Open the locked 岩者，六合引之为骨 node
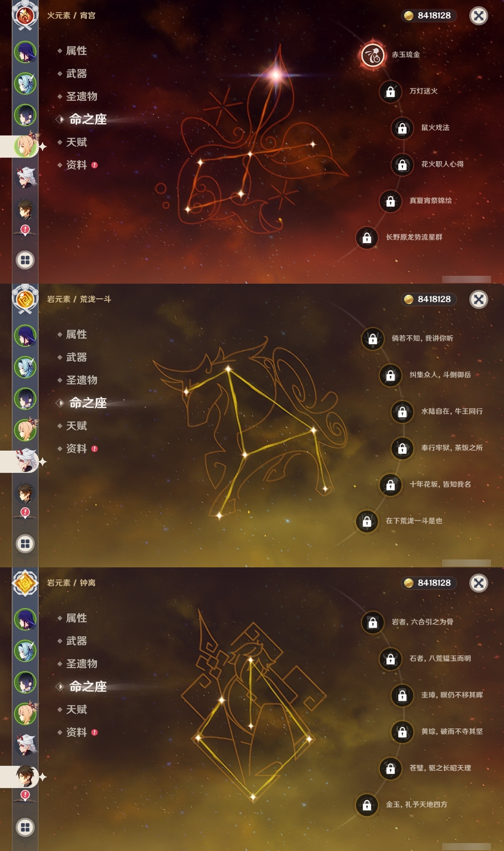Image resolution: width=504 pixels, height=851 pixels. click(373, 622)
